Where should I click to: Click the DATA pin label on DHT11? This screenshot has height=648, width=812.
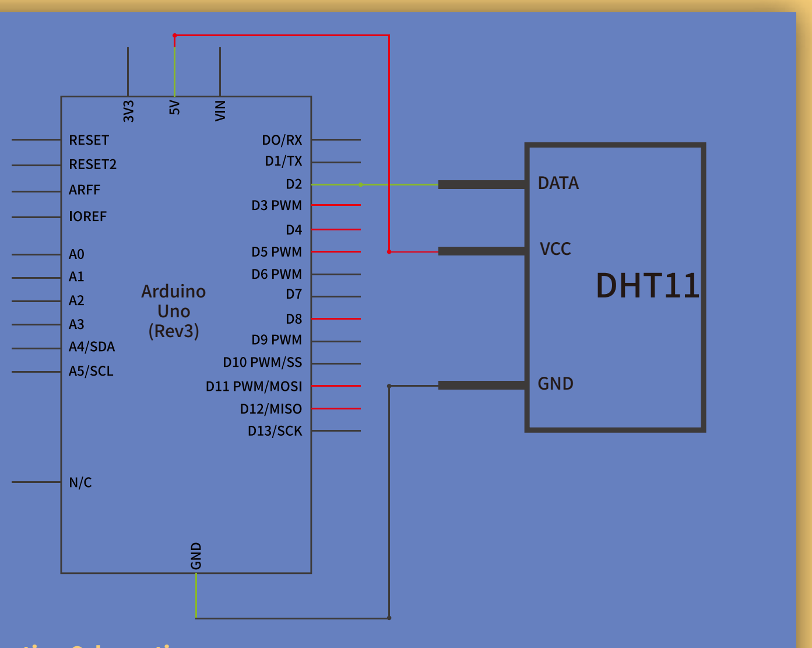tap(558, 183)
